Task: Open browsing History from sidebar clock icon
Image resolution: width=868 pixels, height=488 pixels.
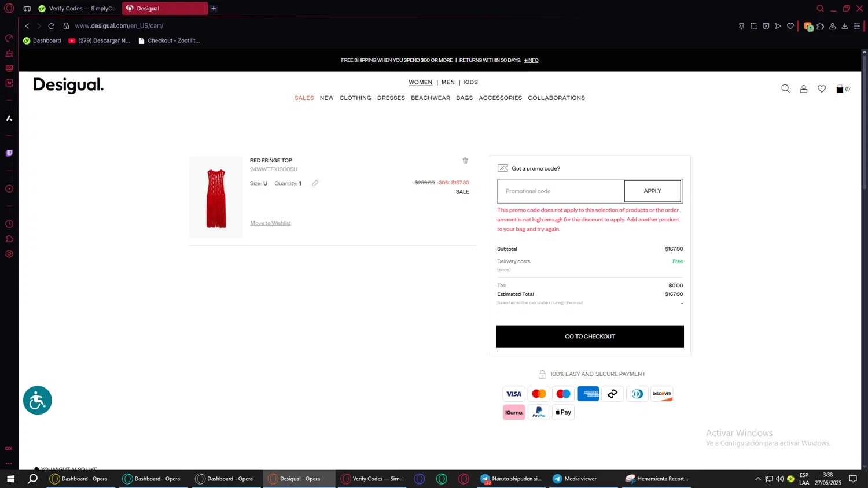Action: pyautogui.click(x=9, y=224)
